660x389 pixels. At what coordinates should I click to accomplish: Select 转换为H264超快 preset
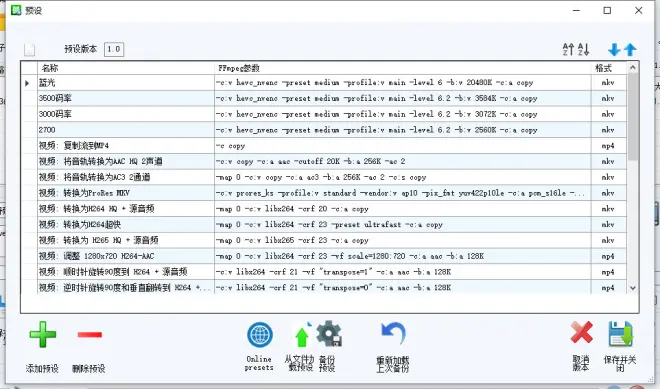click(x=126, y=224)
